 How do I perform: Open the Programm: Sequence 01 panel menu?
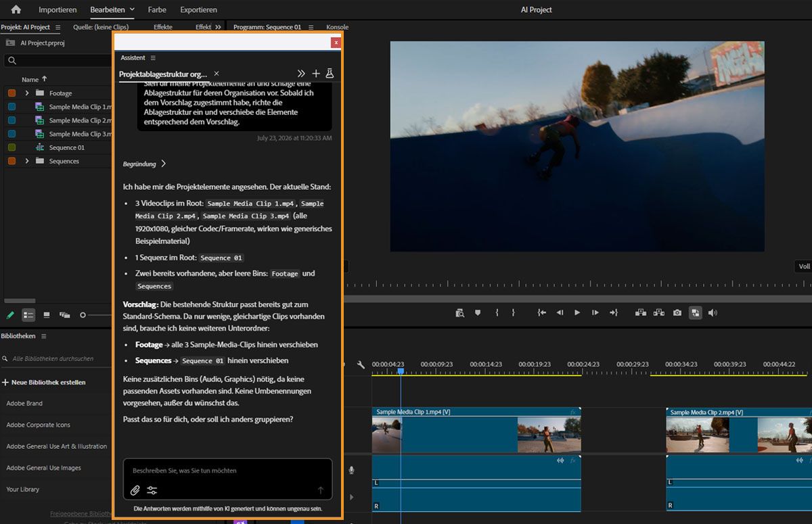[311, 27]
